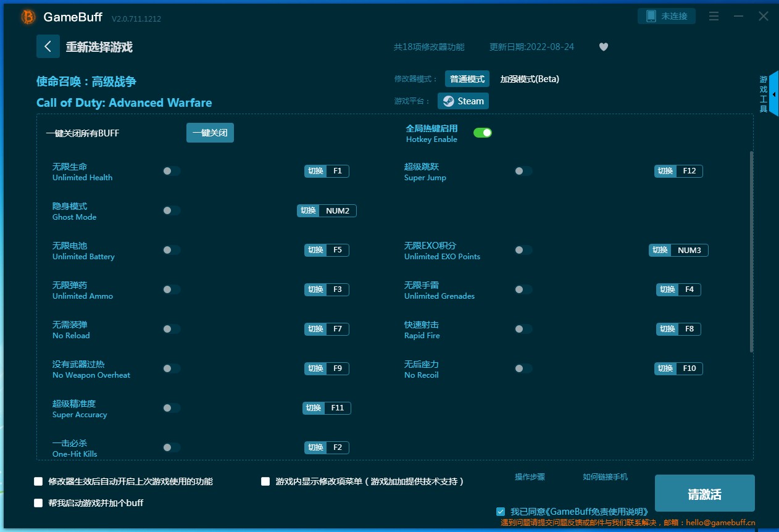Check the launch game and add buff box
Viewport: 779px width, 532px height.
(38, 503)
